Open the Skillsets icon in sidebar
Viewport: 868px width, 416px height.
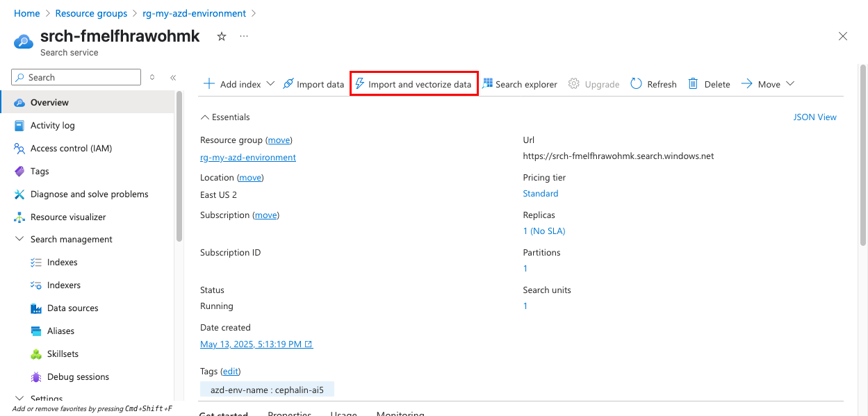point(36,354)
